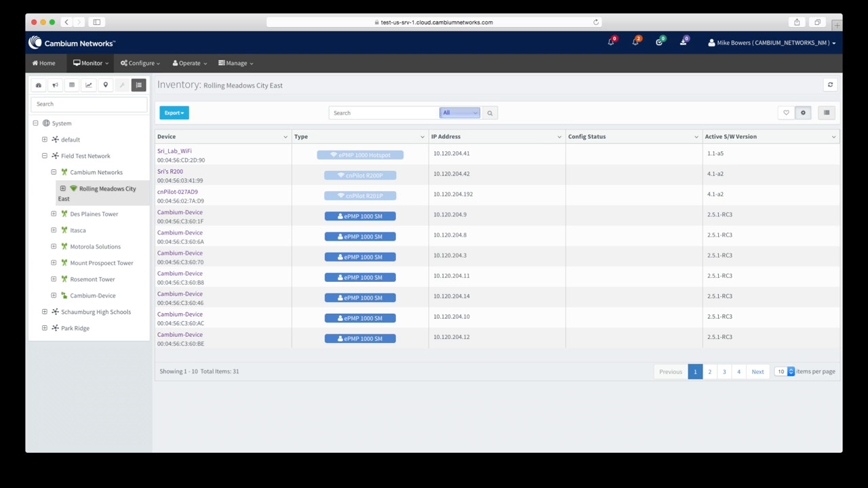Open the Manage menu
868x488 pixels.
coord(236,63)
